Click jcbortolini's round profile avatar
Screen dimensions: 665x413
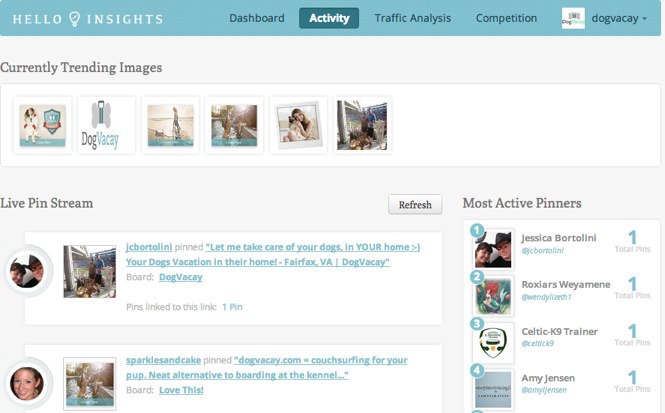[27, 270]
